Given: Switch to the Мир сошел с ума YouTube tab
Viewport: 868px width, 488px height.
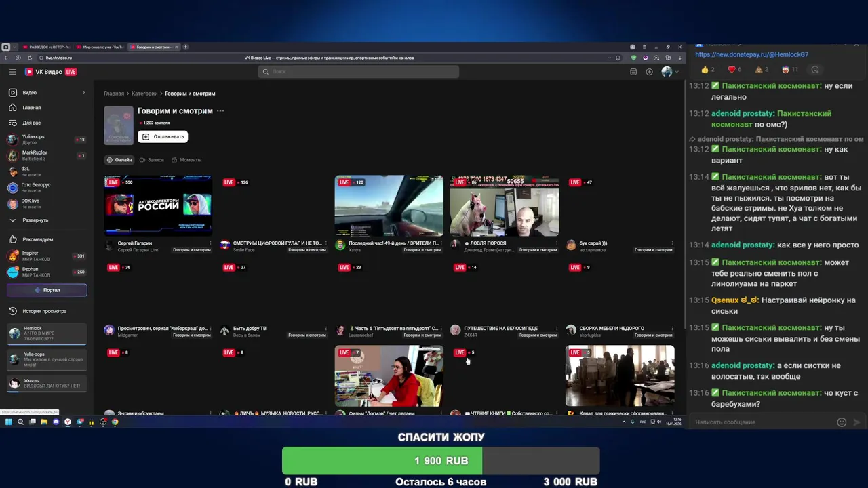Looking at the screenshot, I should point(99,47).
